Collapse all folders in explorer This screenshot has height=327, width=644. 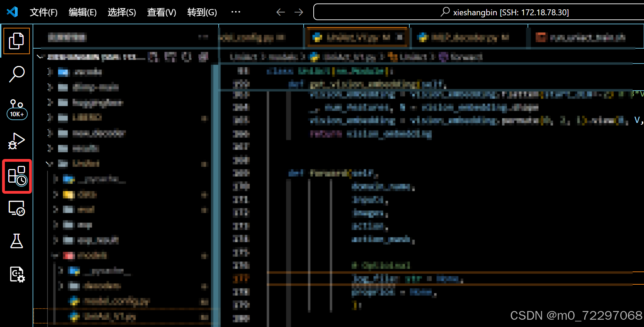pos(204,57)
